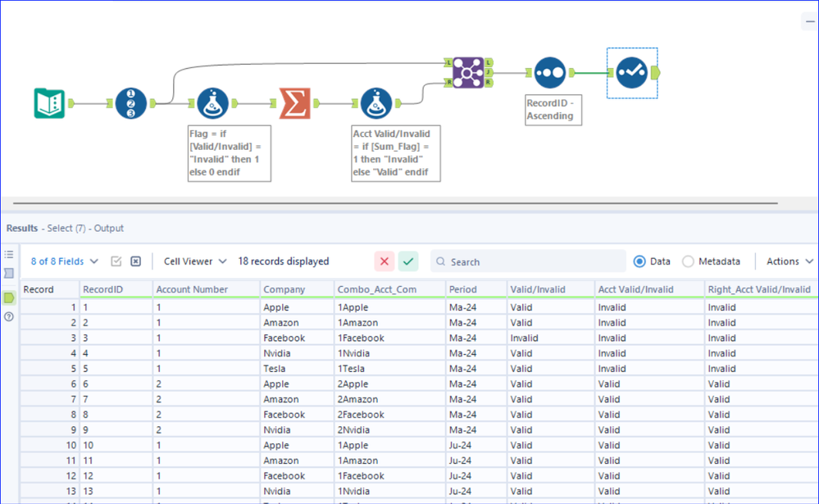Viewport: 819px width, 504px height.
Task: Click the input anchor sidebar icon
Action: 9,273
